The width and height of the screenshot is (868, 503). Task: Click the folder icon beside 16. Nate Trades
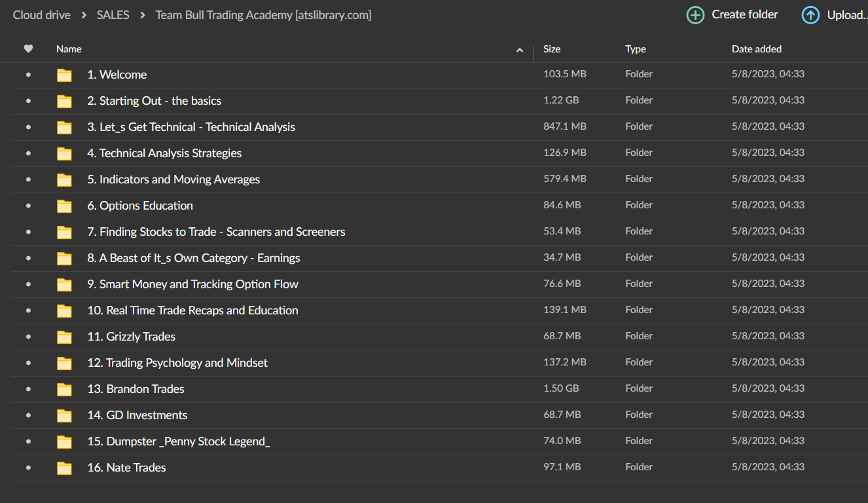[64, 468]
